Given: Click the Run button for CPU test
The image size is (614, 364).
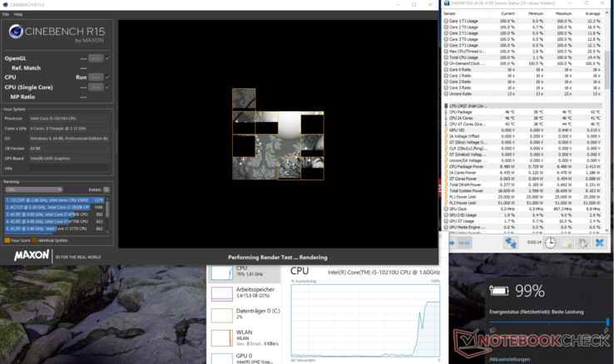Looking at the screenshot, I should point(96,77).
